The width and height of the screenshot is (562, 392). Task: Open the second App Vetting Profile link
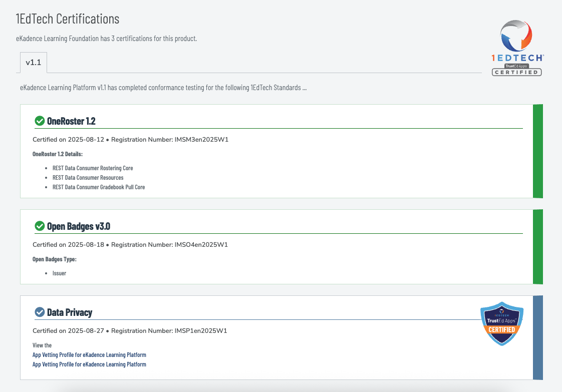89,364
